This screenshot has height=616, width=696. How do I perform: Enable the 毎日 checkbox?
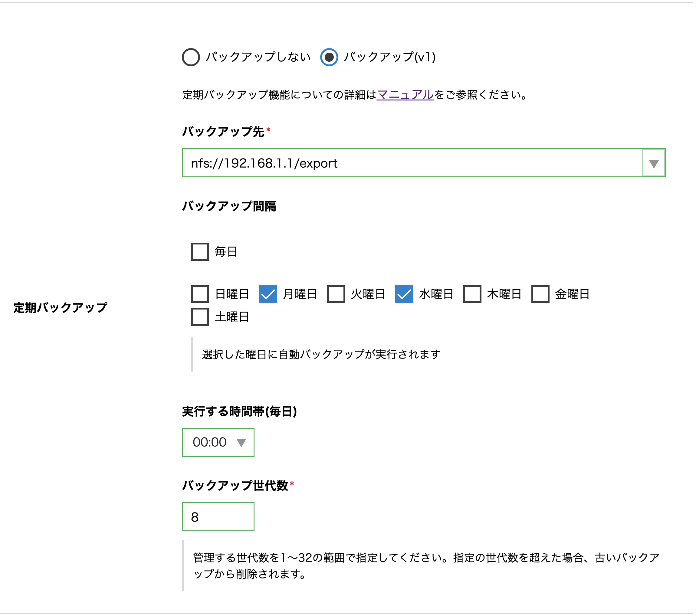[x=200, y=252]
